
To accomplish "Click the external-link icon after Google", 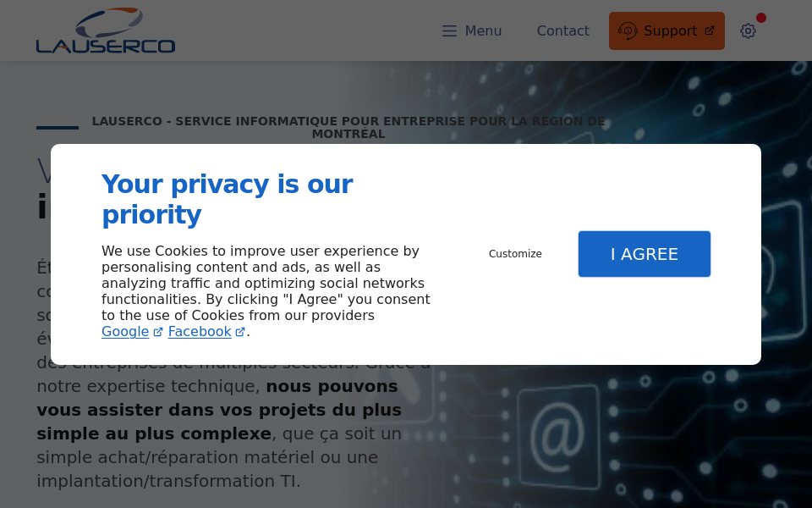I will click(x=158, y=333).
